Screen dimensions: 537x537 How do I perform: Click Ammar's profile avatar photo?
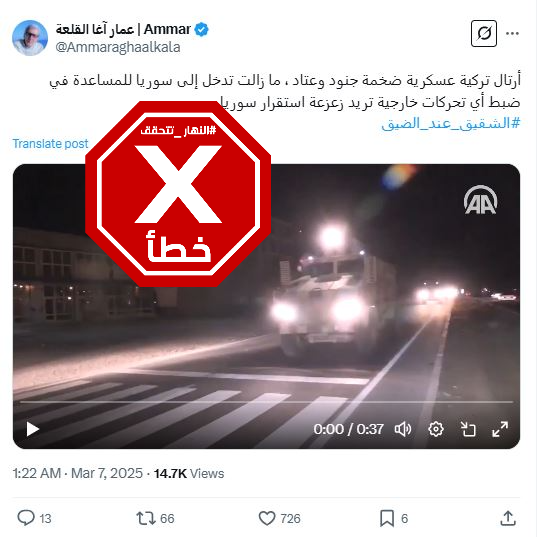click(x=30, y=37)
